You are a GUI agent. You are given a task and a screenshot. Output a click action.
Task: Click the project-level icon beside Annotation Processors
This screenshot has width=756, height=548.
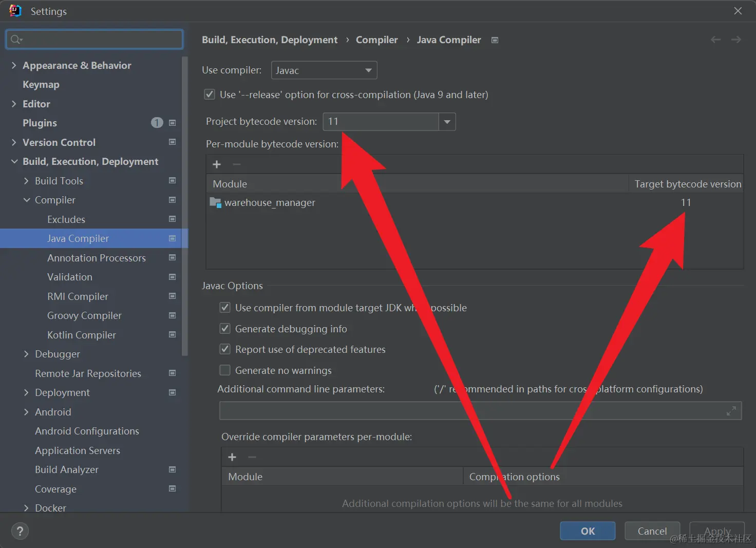[x=173, y=257]
